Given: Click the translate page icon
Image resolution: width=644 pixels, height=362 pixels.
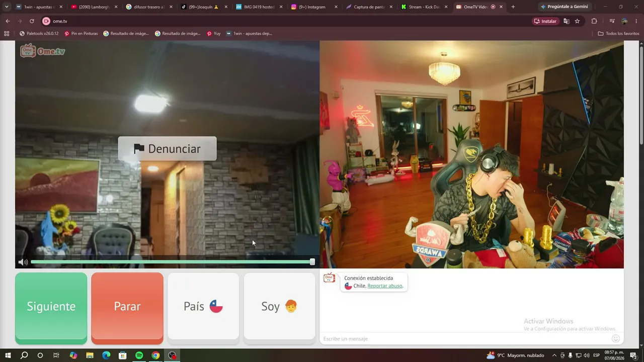Looking at the screenshot, I should pyautogui.click(x=567, y=21).
